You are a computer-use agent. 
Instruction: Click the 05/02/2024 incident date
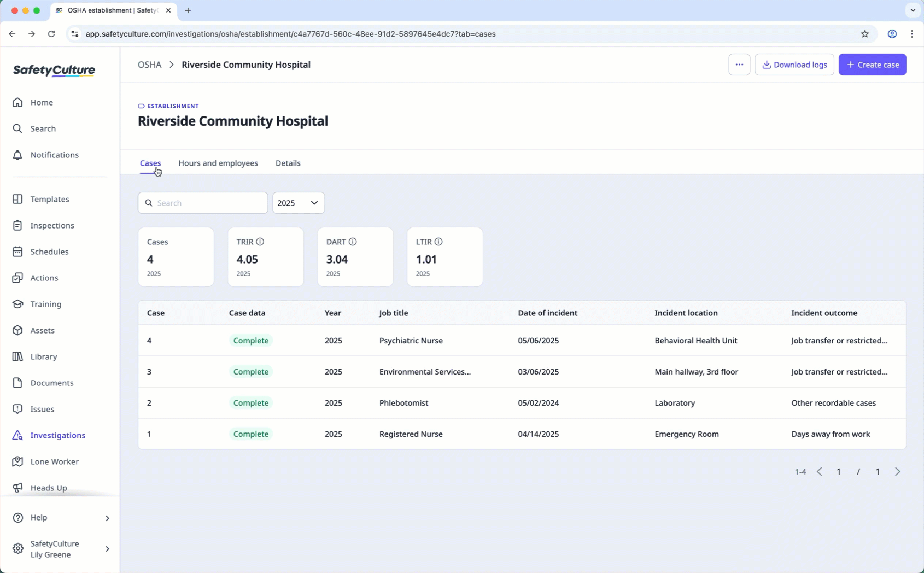[x=539, y=403]
